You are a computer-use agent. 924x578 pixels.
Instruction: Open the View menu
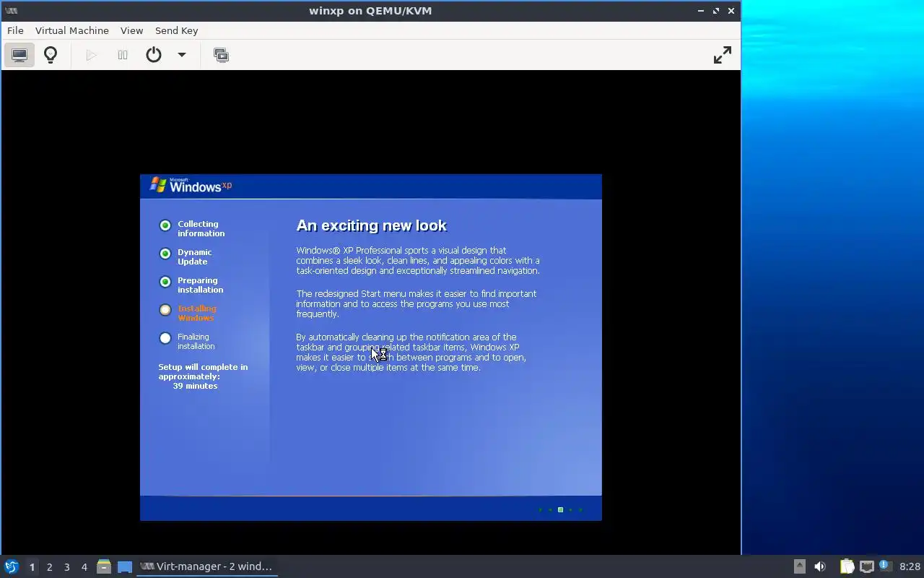pyautogui.click(x=131, y=30)
